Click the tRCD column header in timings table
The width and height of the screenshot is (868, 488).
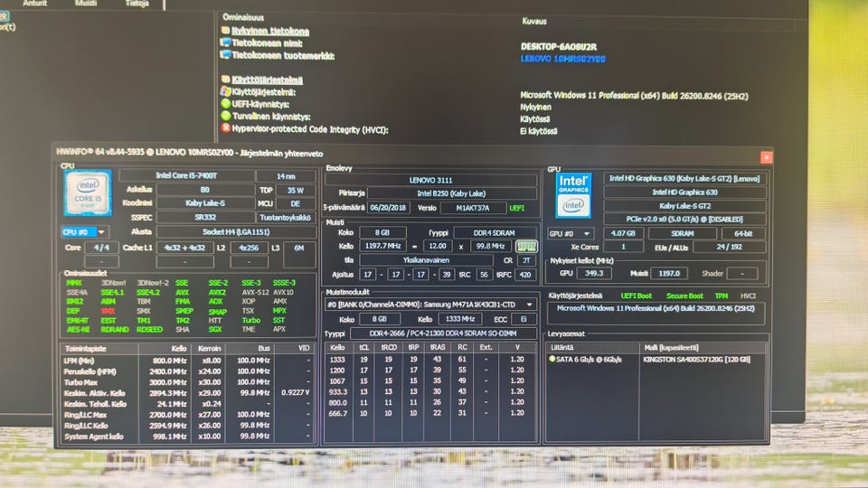click(389, 347)
